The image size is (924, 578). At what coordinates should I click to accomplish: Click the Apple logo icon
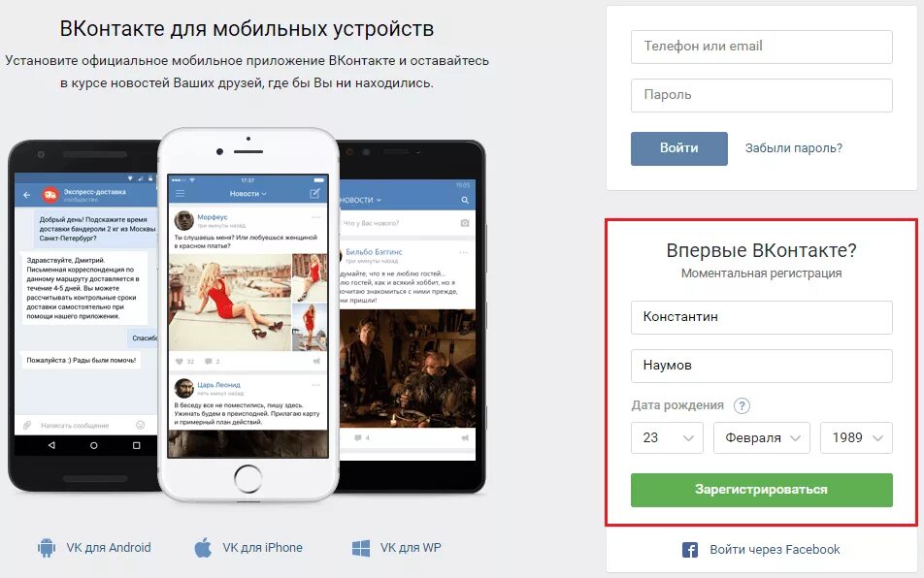point(203,547)
